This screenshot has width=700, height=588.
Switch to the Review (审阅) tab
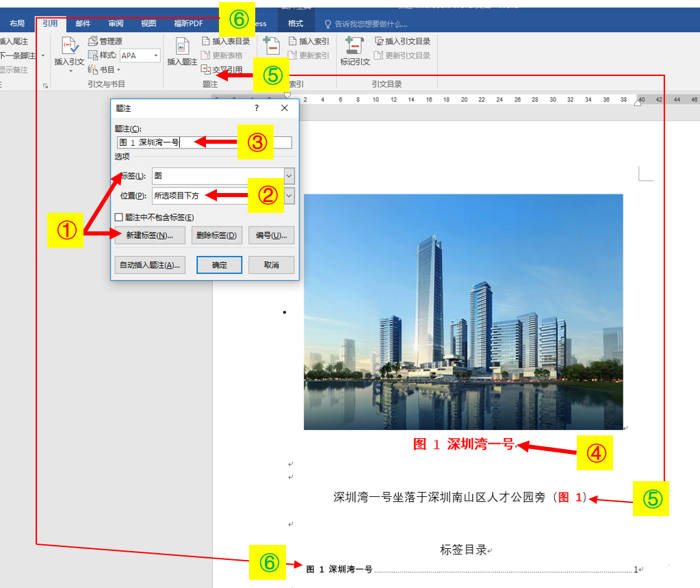point(116,23)
